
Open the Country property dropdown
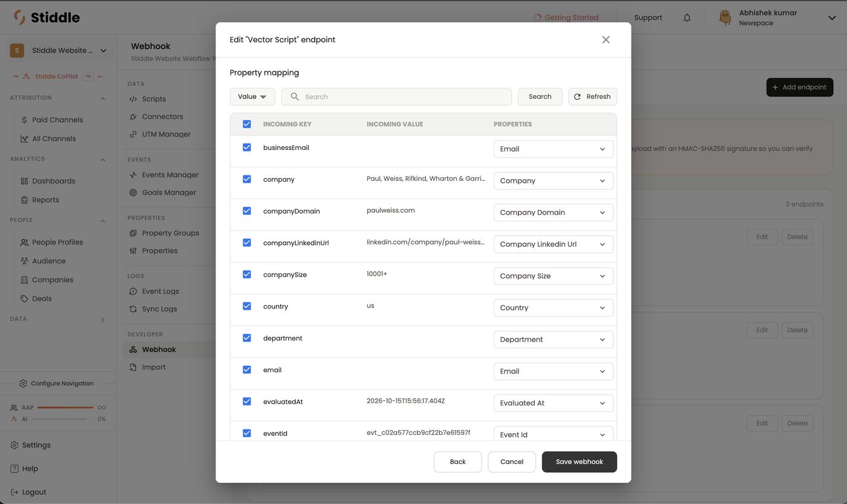[553, 308]
